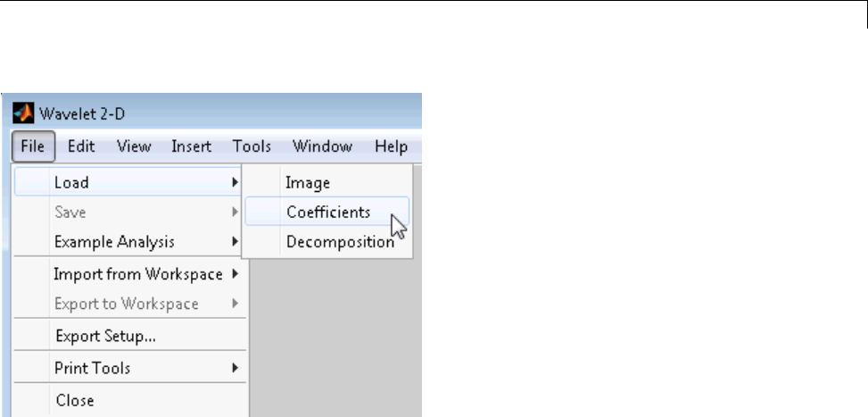Expand Import from Workspace submenu
Image resolution: width=868 pixels, height=417 pixels.
pyautogui.click(x=129, y=274)
